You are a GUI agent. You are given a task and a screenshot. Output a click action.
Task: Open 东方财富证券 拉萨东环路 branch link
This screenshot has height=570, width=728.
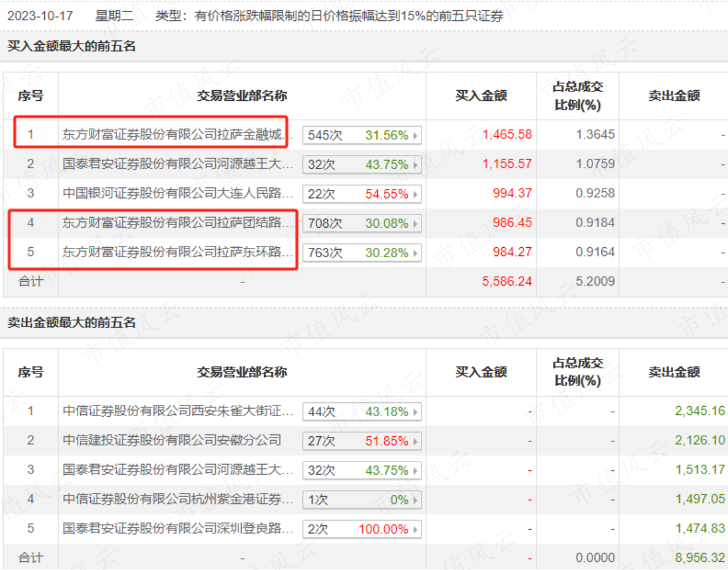[x=177, y=252]
